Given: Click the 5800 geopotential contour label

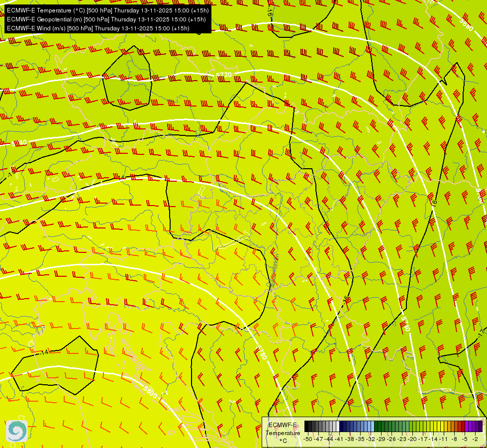Looking at the screenshot, I should click(150, 392).
